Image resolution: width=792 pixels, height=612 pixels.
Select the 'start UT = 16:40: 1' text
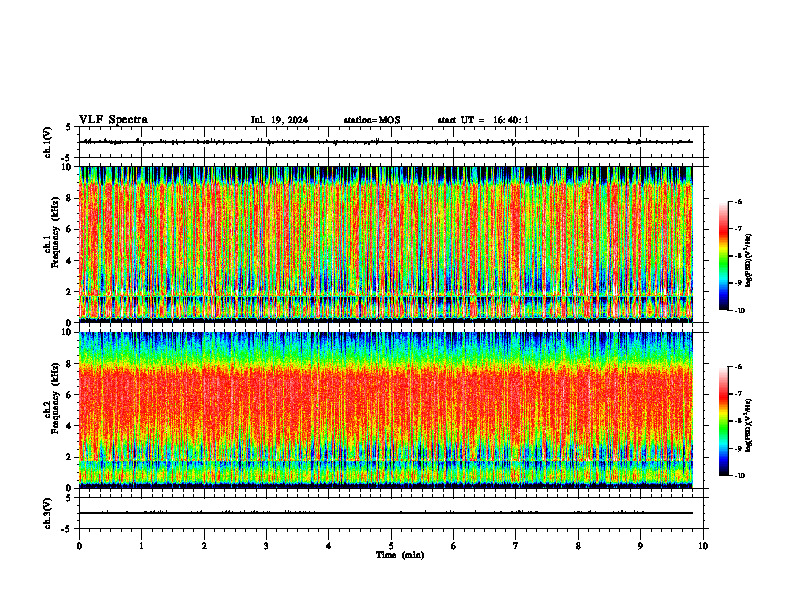tap(483, 120)
